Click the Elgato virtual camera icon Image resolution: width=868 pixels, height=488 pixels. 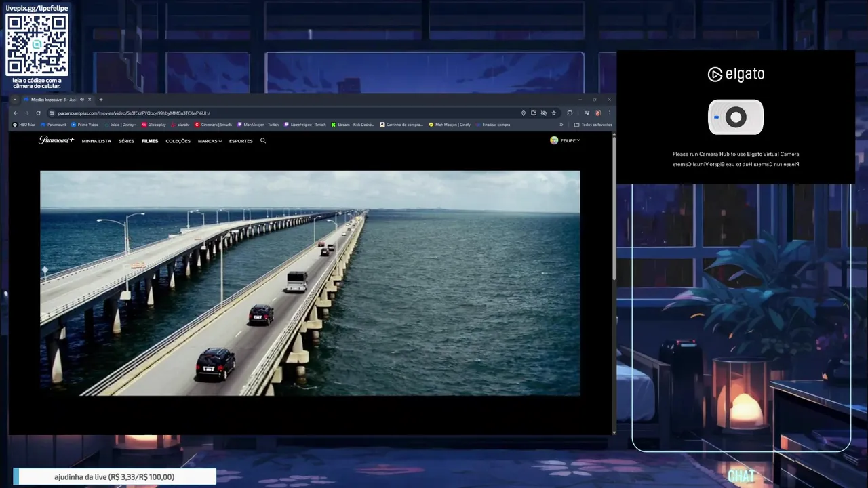point(736,117)
